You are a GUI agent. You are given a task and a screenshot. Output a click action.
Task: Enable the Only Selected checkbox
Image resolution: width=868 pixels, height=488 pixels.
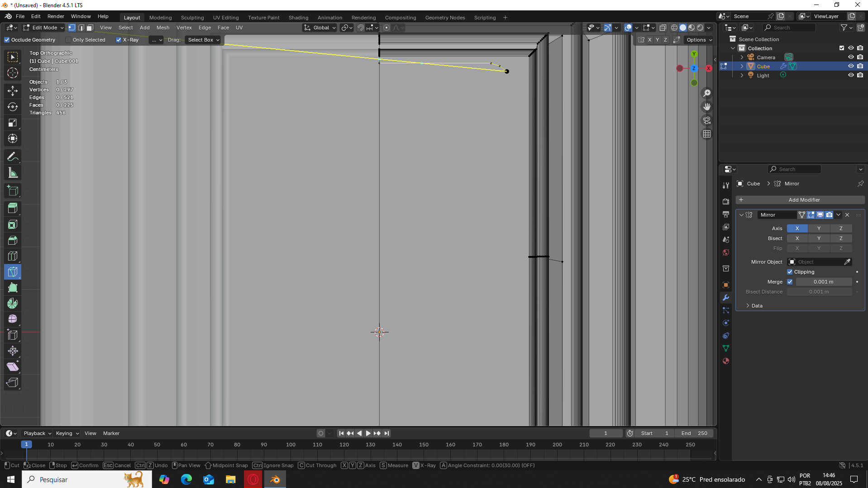click(68, 40)
